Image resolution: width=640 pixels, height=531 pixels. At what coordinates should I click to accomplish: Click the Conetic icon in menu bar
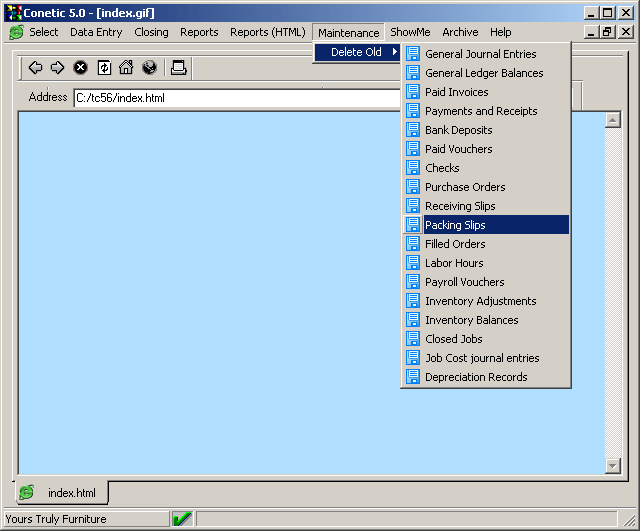(16, 32)
